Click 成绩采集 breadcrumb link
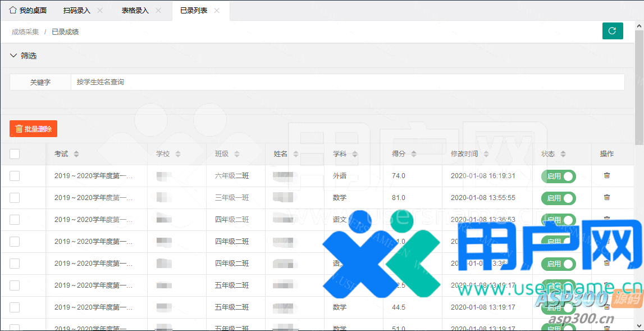This screenshot has width=644, height=331. coord(25,32)
